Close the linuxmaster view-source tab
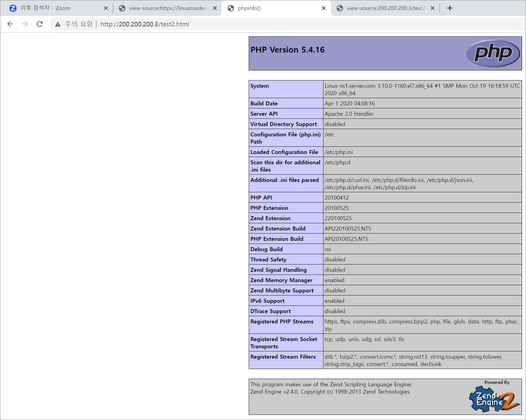This screenshot has height=420, width=526. [215, 8]
